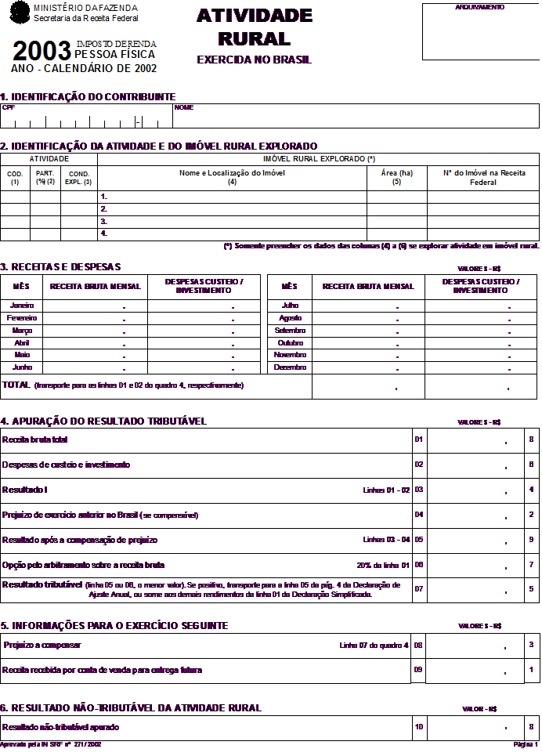
Task: Click the 2003 year box in the header
Action: pyautogui.click(x=43, y=52)
